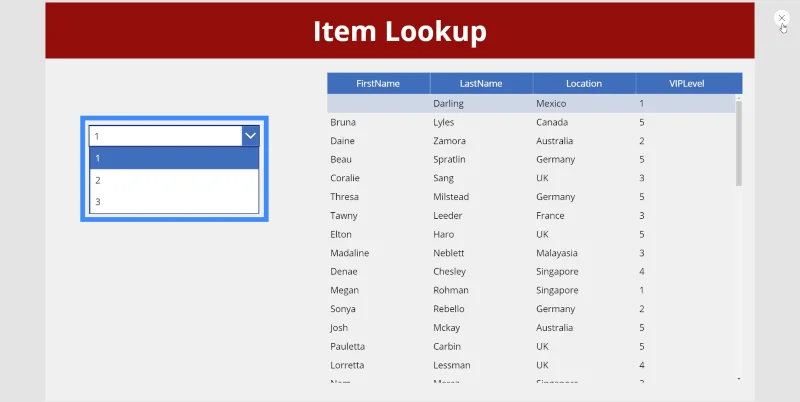800x402 pixels.
Task: Click the dropdown selected value field
Action: coord(165,136)
